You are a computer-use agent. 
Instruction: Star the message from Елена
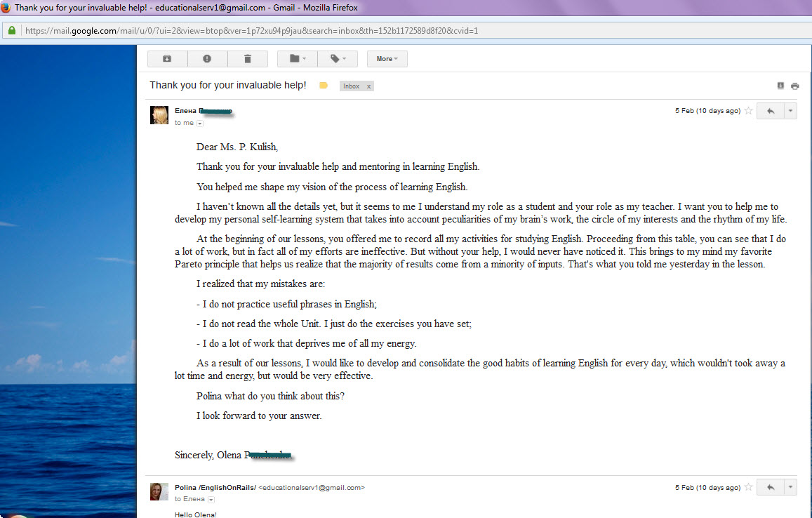coord(748,111)
